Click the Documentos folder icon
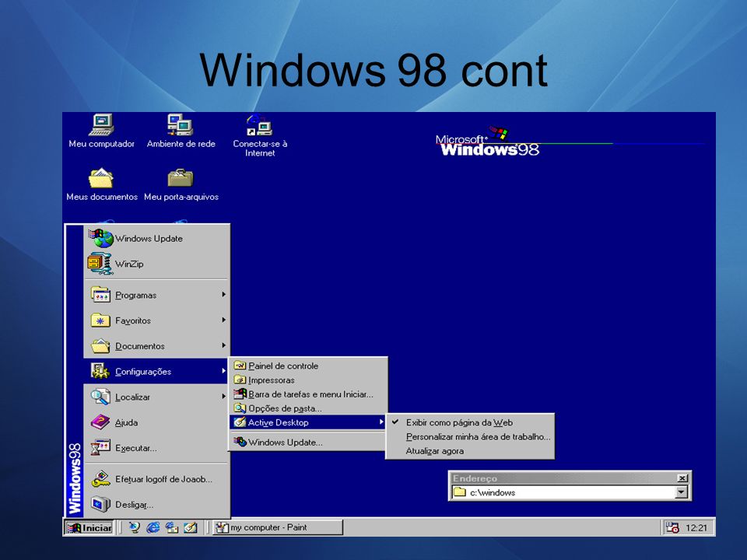747x560 pixels. click(100, 345)
